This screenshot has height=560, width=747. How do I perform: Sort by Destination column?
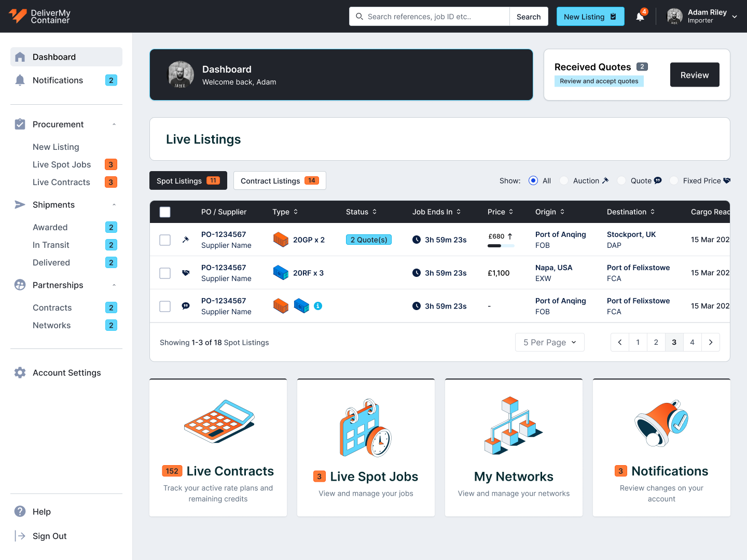point(631,212)
